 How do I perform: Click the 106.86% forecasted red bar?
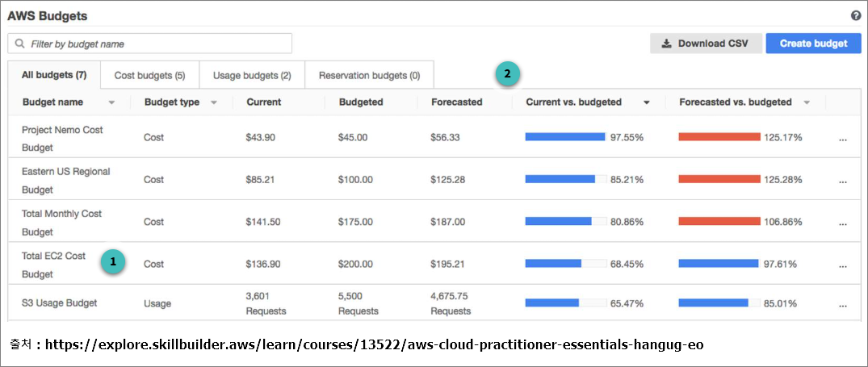tap(719, 221)
